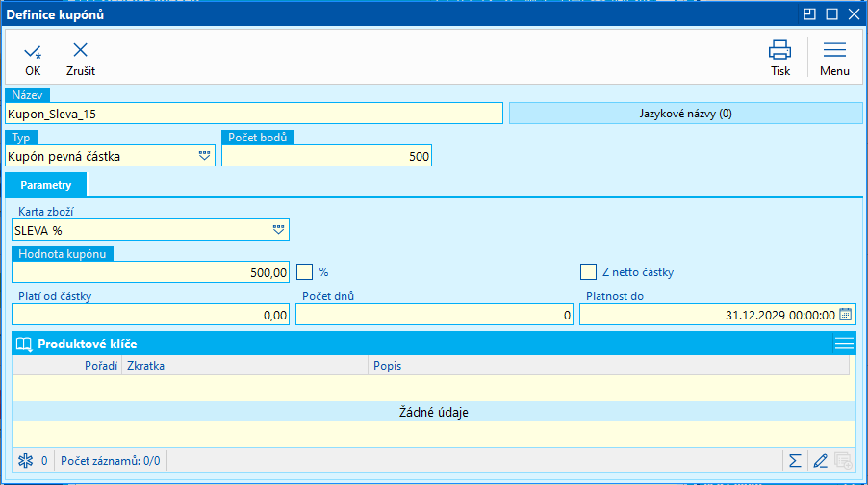This screenshot has height=485, width=868.
Task: Open the Tisk print function
Action: coord(780,58)
